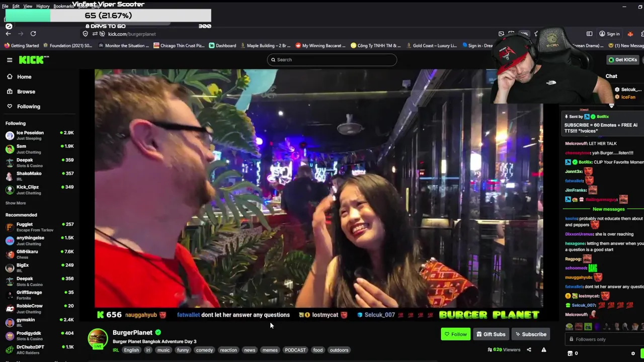Follow the BurgerPlanet channel
Screen dimensions: 644x362
point(456,334)
